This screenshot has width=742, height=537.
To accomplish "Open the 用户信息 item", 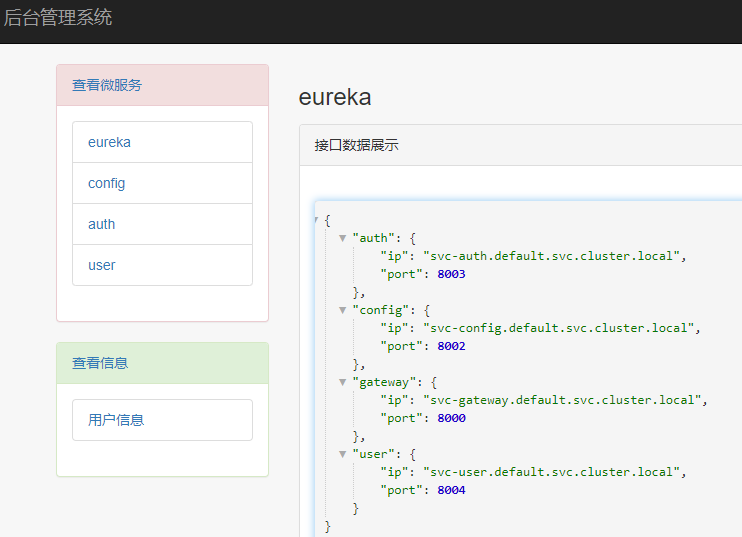I will click(x=162, y=420).
